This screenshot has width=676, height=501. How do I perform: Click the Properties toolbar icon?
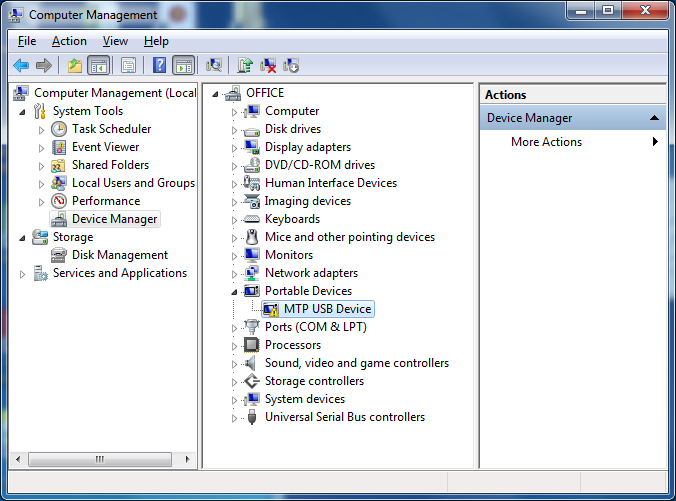[128, 66]
